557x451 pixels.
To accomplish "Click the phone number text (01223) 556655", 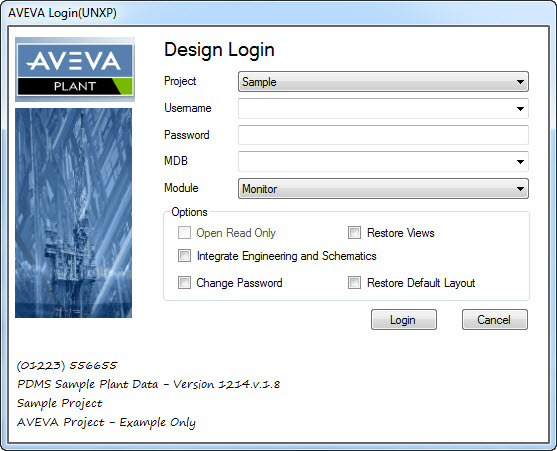I will pos(67,365).
